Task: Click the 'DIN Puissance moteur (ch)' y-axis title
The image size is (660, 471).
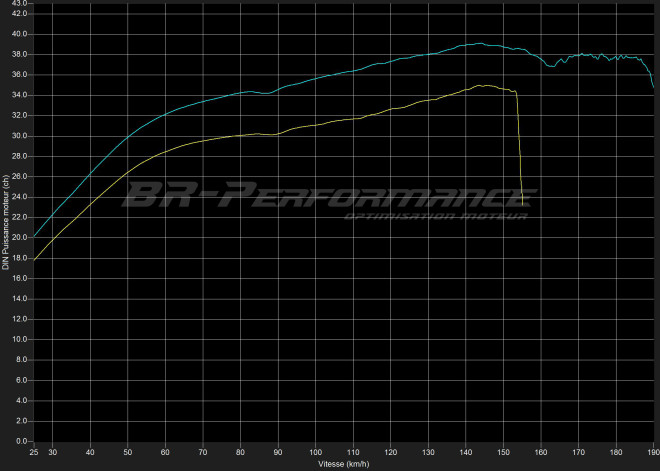Action: pyautogui.click(x=6, y=222)
